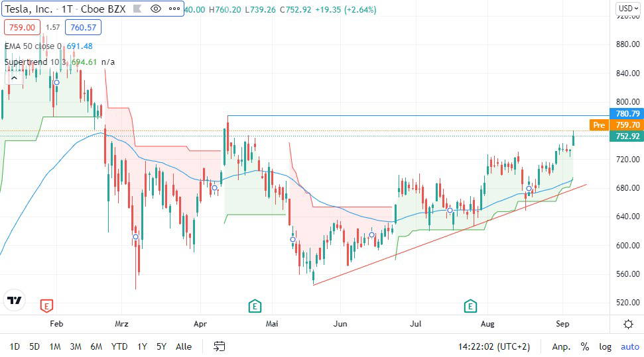Toggle symbol visibility eye icon
This screenshot has height=357, width=644.
coord(156,9)
